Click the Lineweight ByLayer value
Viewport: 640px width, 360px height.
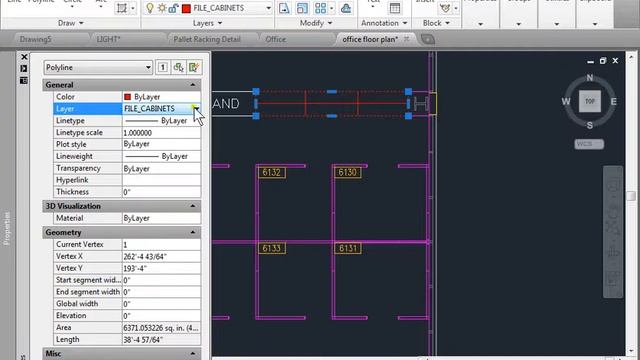point(162,156)
